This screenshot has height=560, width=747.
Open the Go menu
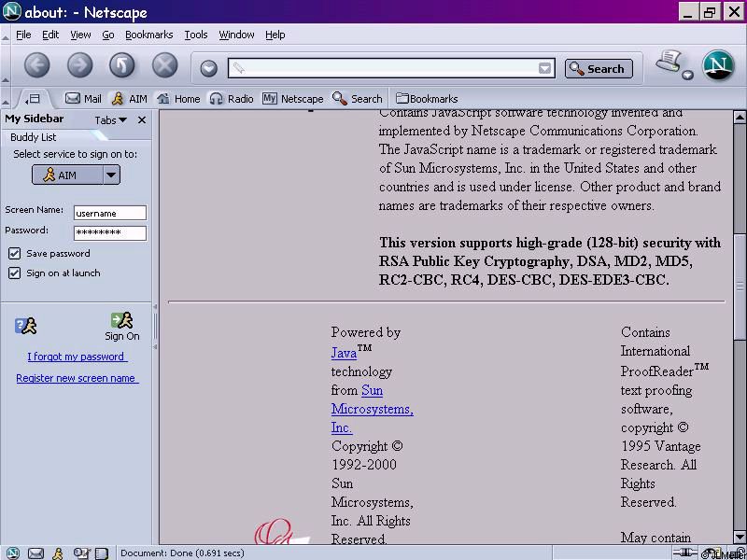click(x=108, y=35)
